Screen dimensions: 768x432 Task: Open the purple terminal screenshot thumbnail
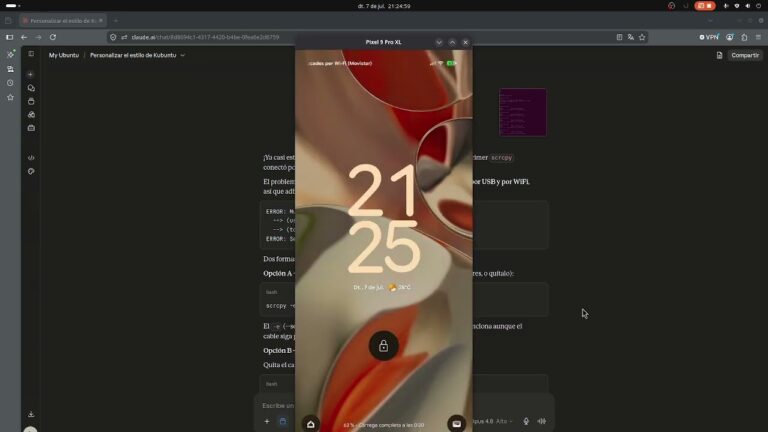click(x=523, y=112)
